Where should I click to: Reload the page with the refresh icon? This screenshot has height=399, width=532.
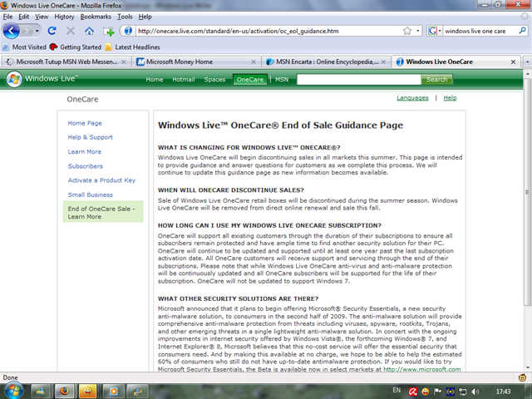tap(52, 31)
